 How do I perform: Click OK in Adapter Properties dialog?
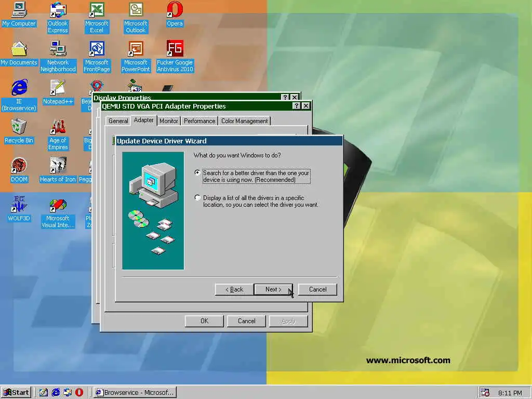click(204, 321)
